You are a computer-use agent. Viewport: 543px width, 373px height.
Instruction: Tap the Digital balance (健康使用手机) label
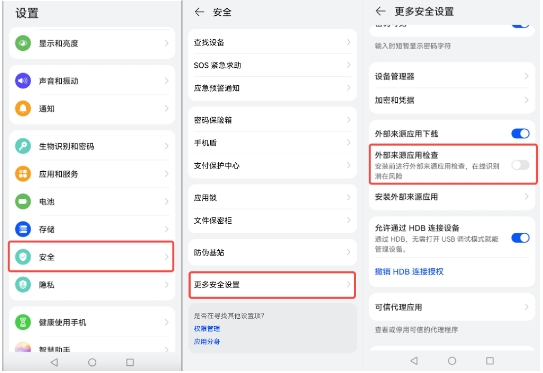click(62, 322)
